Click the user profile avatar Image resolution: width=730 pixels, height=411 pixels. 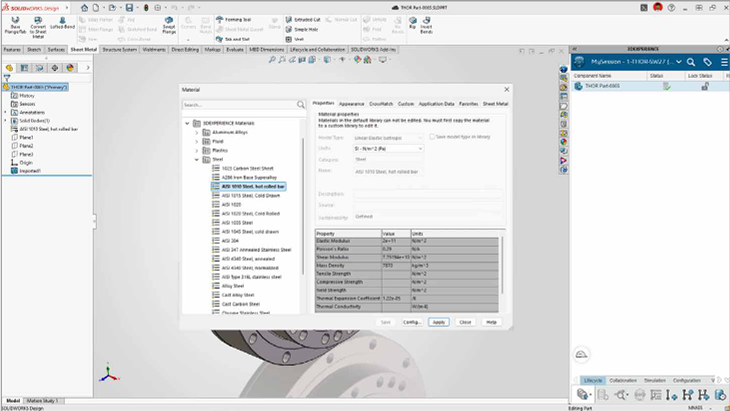[658, 7]
